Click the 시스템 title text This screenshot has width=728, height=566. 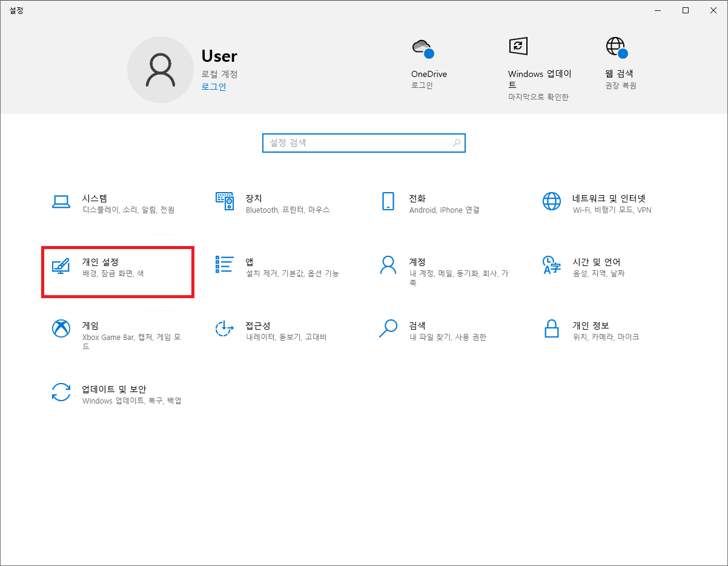click(x=94, y=199)
